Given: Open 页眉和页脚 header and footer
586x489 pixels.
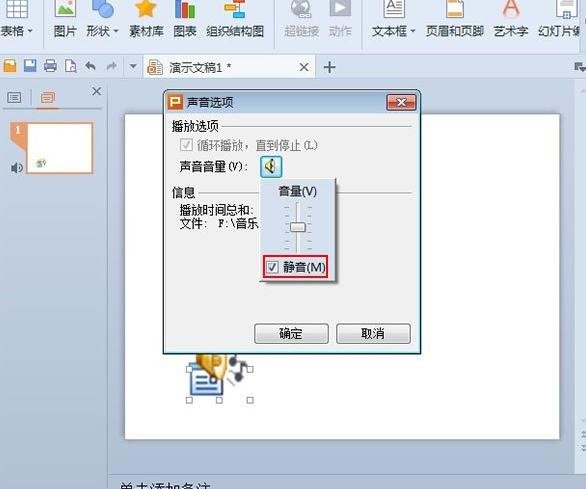Looking at the screenshot, I should pos(455,9).
